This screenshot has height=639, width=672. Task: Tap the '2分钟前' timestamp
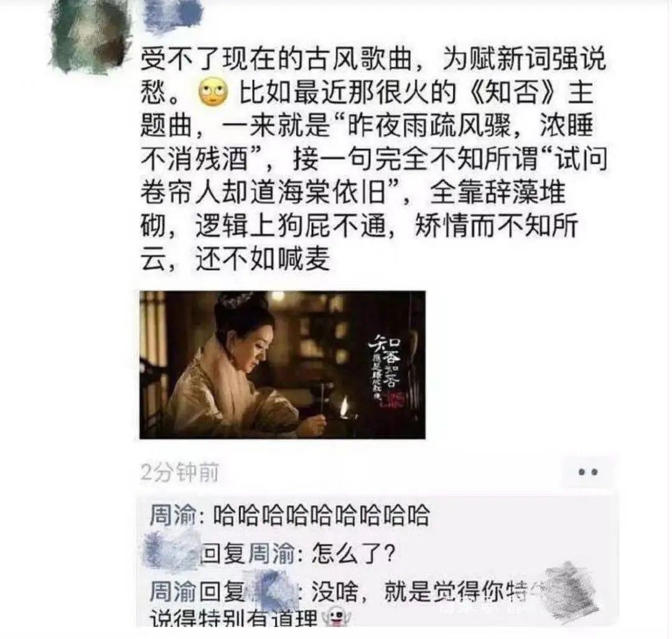(179, 472)
